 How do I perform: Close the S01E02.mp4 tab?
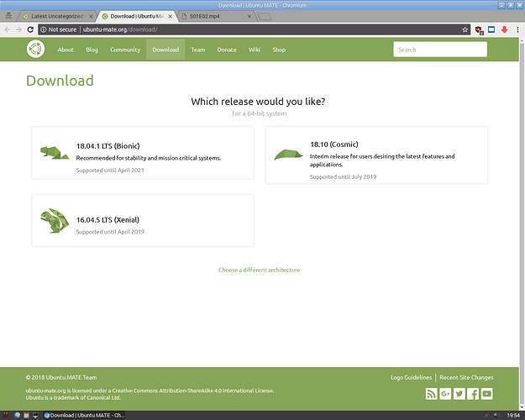pos(249,16)
